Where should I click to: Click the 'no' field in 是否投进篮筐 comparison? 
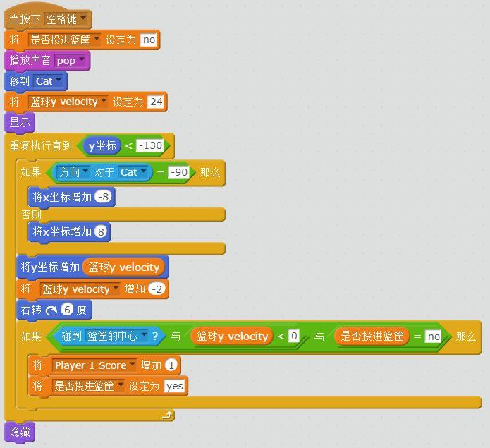coord(434,337)
